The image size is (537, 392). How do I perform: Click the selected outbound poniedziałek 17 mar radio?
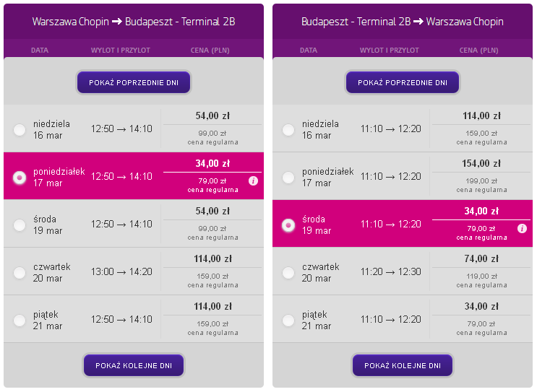(x=20, y=177)
